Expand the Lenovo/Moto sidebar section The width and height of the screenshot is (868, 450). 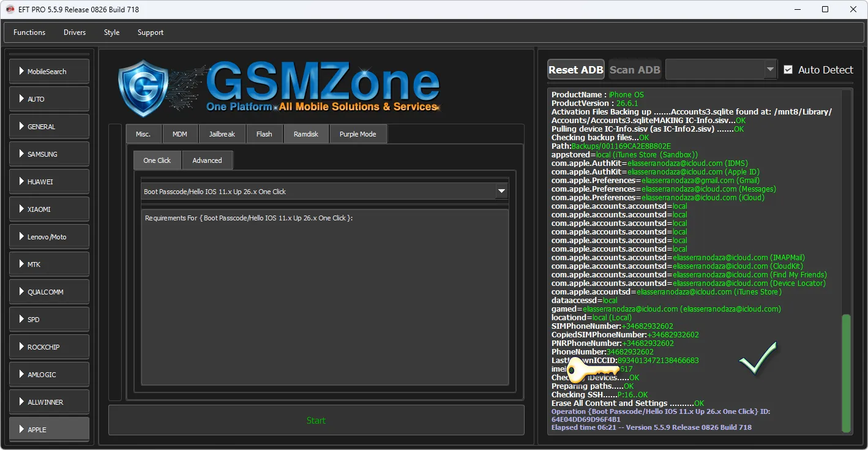pos(50,236)
